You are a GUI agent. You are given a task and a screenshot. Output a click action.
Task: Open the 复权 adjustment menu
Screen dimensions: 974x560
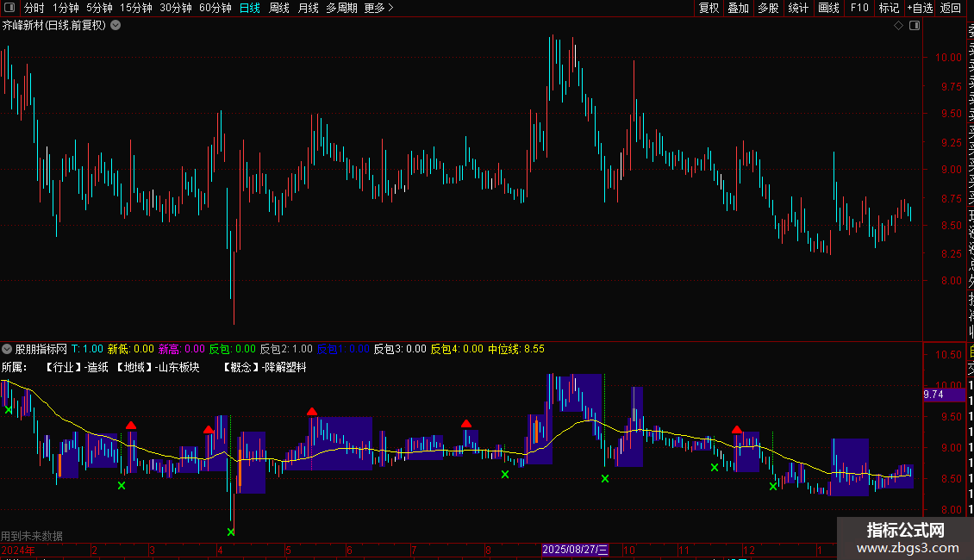coord(709,8)
